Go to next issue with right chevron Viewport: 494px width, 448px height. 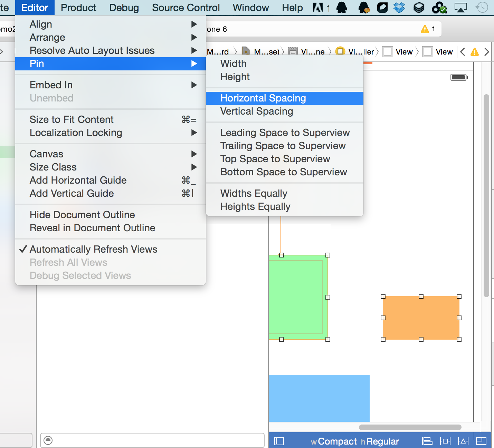[x=486, y=52]
